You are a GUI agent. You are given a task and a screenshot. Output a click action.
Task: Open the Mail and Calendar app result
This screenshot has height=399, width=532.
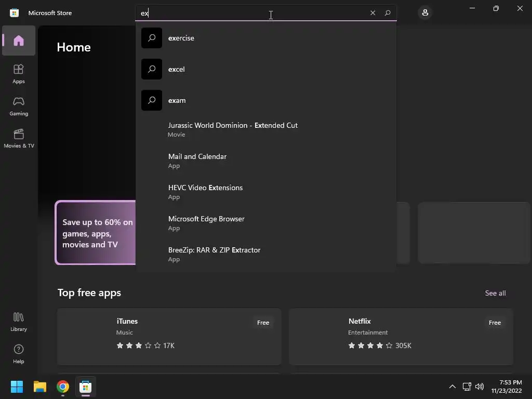click(x=265, y=161)
